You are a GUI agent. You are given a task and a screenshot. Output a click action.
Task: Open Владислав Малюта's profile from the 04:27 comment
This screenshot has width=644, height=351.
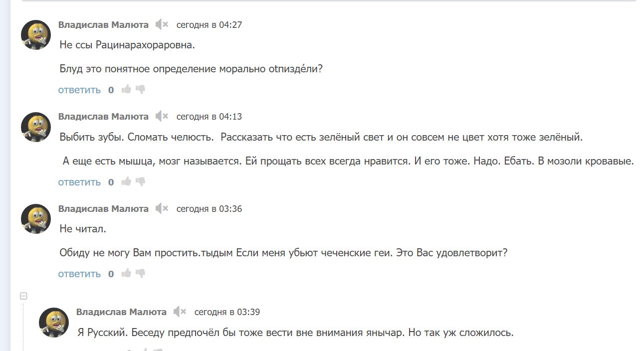(x=103, y=24)
